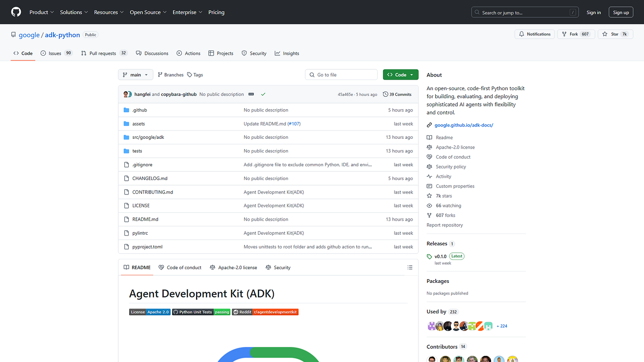Screen dimensions: 644x362
Task: Click the Activity link in About
Action: 444,176
